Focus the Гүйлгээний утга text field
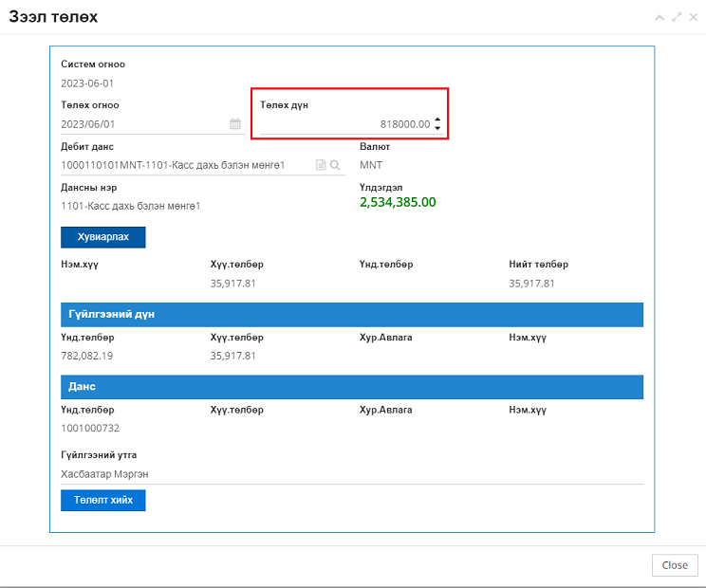The height and width of the screenshot is (588, 706). pyautogui.click(x=352, y=474)
